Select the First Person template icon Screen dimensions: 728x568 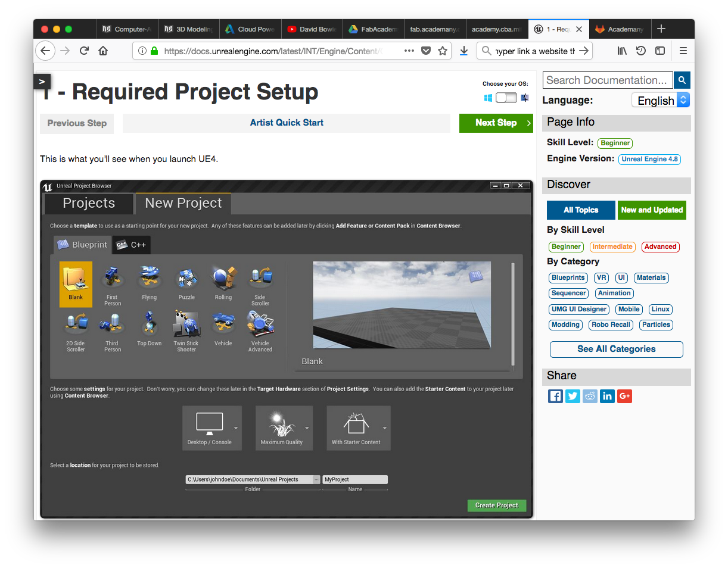pos(112,279)
